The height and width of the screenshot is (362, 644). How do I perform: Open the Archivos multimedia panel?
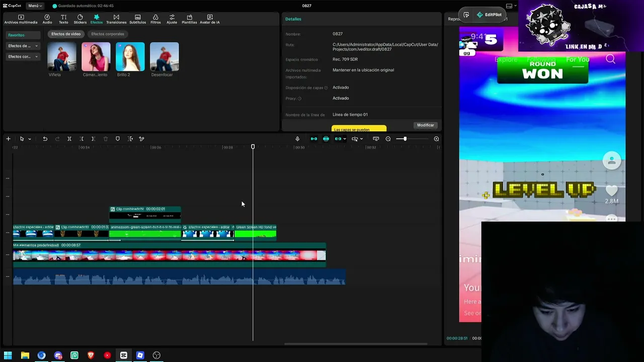pos(21,19)
